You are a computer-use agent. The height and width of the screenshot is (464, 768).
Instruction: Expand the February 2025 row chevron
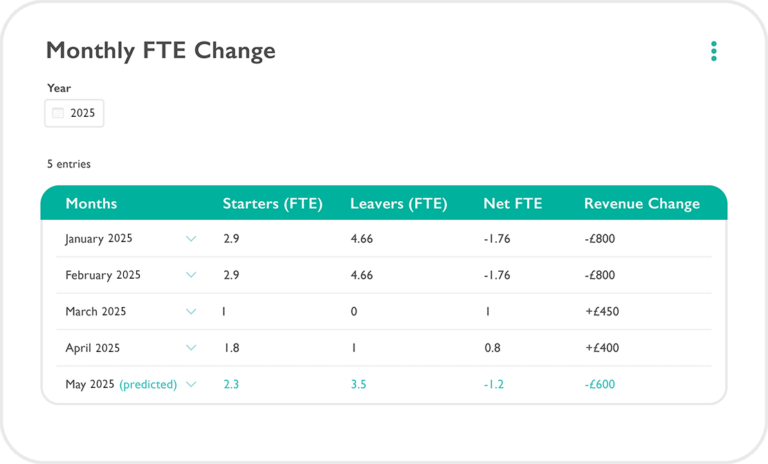click(191, 275)
